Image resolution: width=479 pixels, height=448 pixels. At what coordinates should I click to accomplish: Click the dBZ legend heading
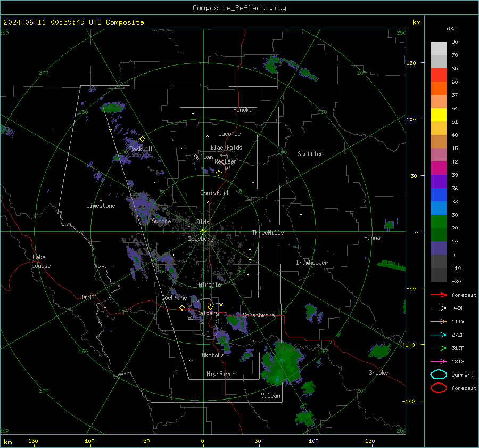click(x=451, y=28)
